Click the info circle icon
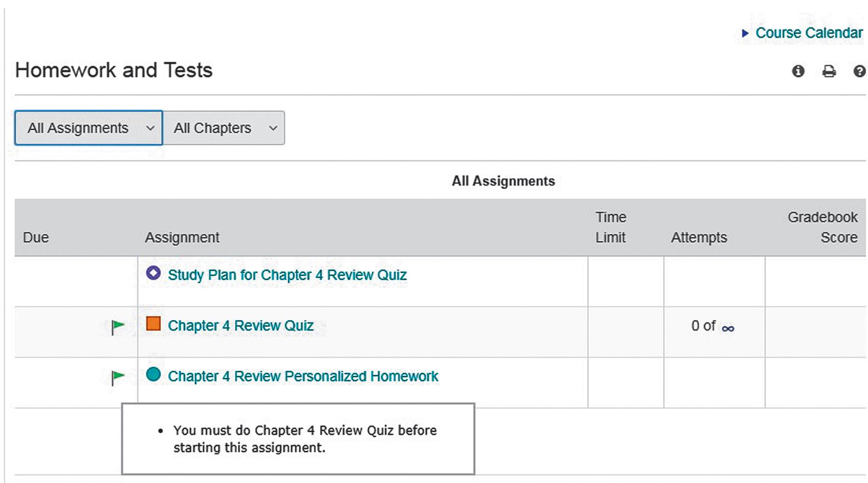Image resolution: width=868 pixels, height=483 pixels. 798,71
